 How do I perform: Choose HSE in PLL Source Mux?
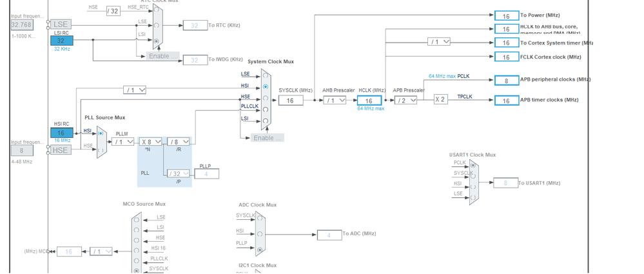101,150
